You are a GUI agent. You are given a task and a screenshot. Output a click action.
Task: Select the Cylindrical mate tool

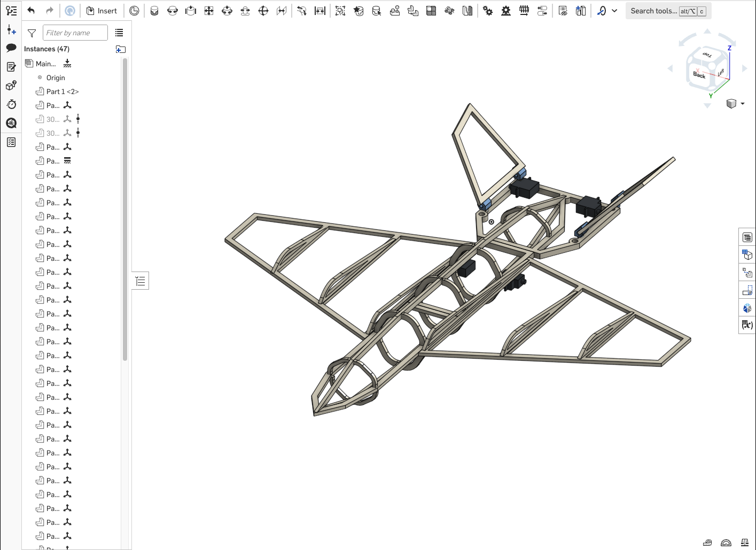tap(227, 11)
